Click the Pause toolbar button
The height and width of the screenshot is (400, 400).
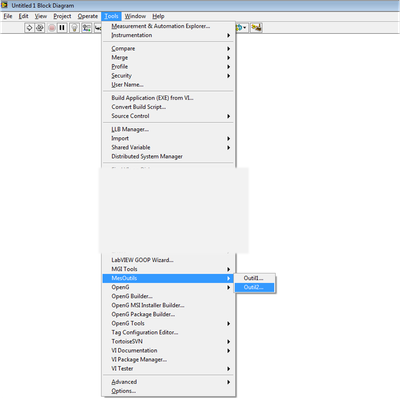(62, 28)
